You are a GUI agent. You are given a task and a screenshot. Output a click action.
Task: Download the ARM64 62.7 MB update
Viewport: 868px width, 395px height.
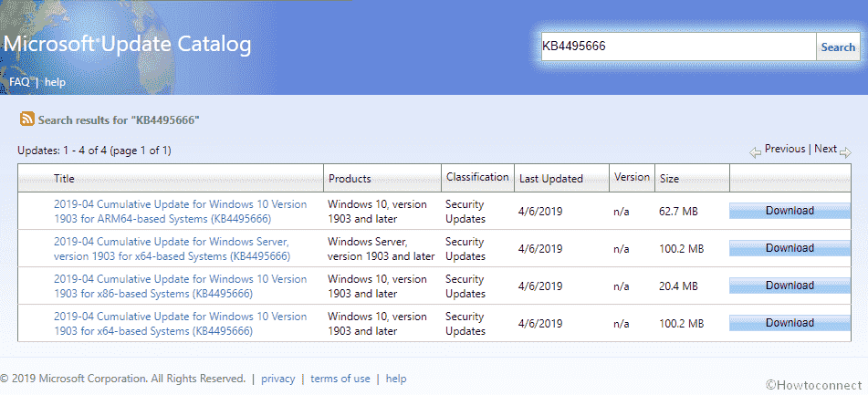pyautogui.click(x=790, y=211)
